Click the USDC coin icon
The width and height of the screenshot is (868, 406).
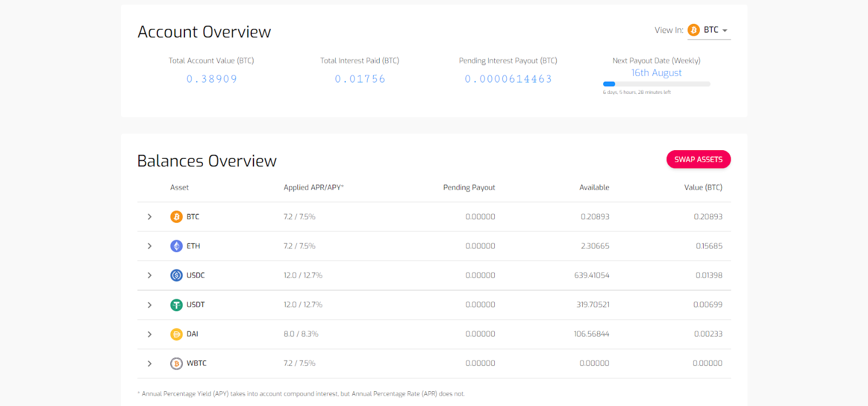coord(176,275)
